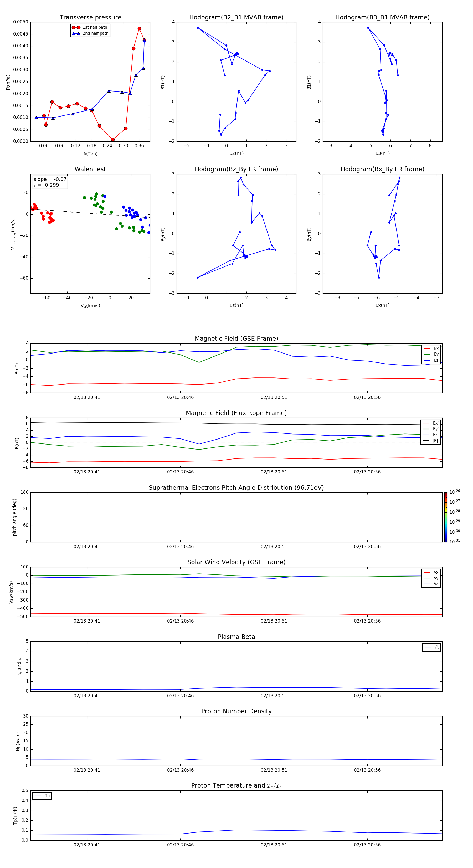The height and width of the screenshot is (868, 473).
Task: Click 'Np(#/cc)' y-axis label
Action: pos(18,741)
